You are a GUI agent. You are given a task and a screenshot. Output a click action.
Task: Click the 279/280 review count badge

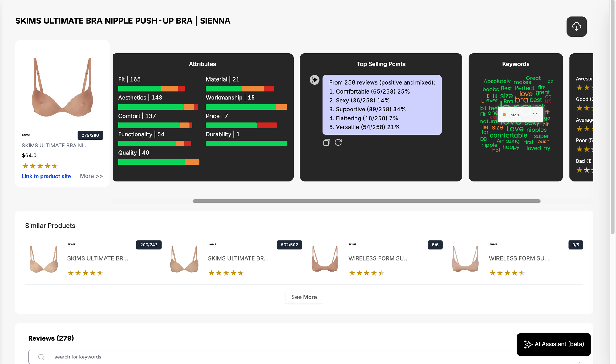tap(90, 135)
